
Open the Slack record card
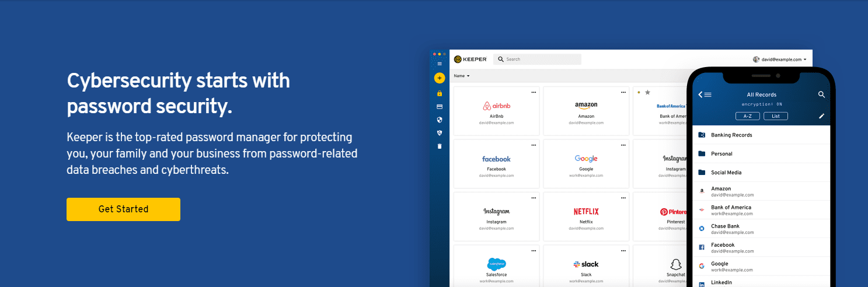pos(586,266)
